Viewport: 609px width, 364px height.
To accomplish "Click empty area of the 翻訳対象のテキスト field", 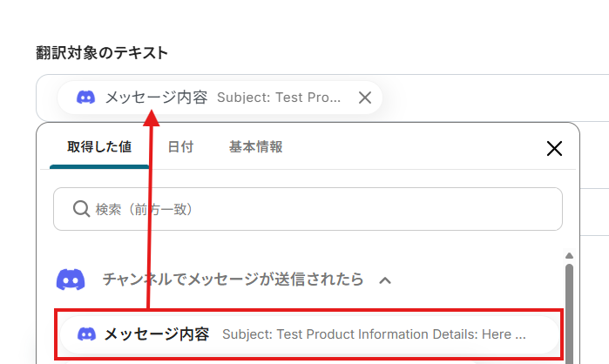I will 488,98.
